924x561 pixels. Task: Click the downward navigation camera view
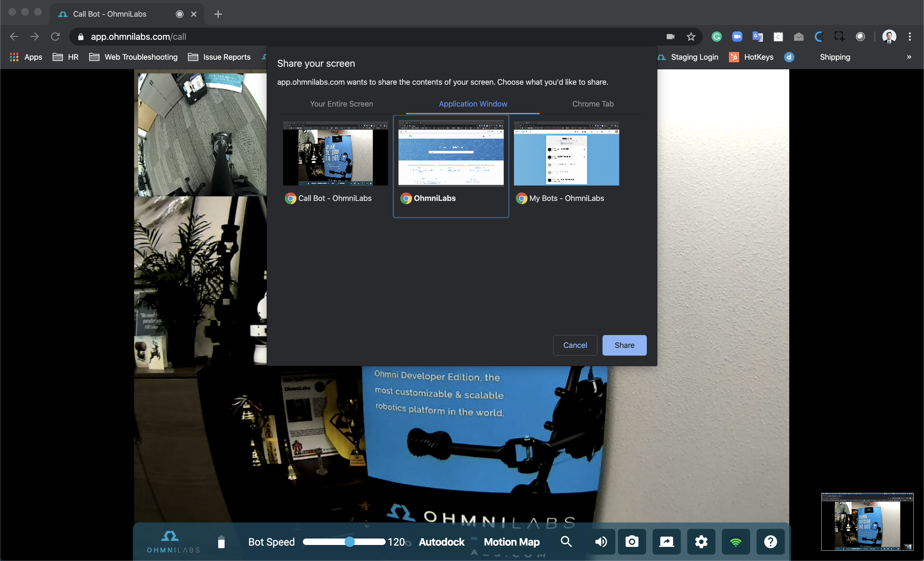click(202, 134)
